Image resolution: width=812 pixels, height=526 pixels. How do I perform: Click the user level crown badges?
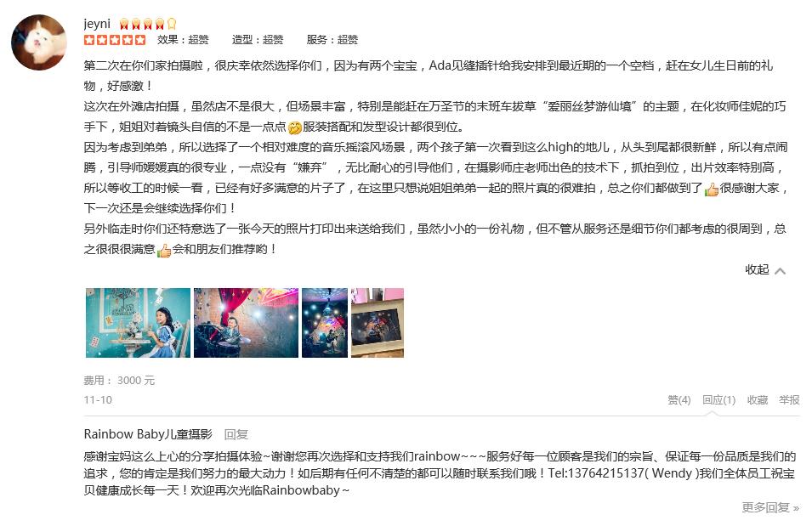[x=148, y=24]
